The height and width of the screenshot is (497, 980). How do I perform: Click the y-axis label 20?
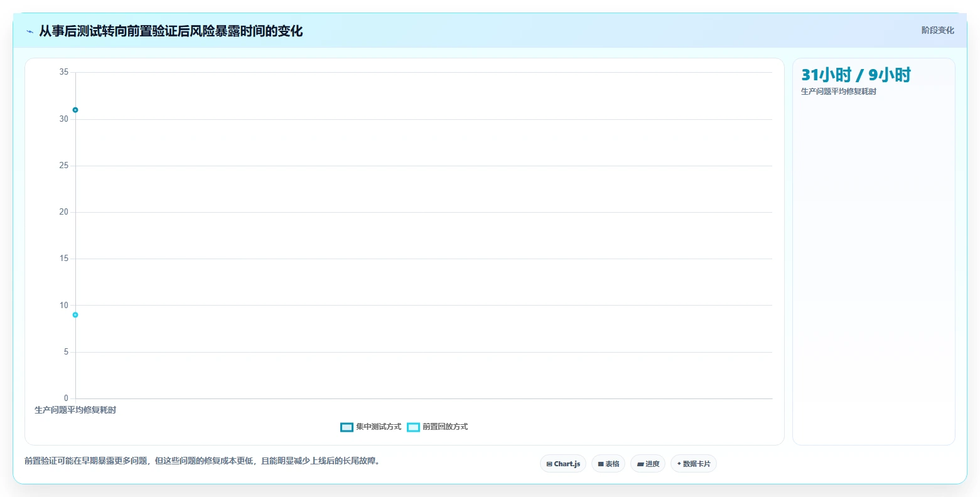(64, 212)
